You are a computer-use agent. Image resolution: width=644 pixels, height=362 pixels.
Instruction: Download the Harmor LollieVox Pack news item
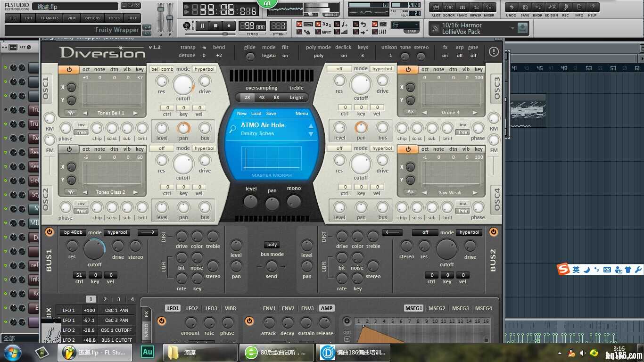(522, 28)
